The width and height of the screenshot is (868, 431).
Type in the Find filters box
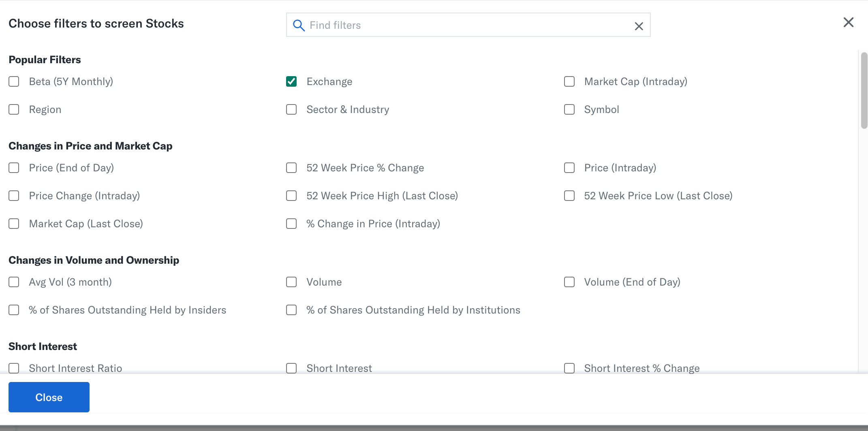[466, 25]
